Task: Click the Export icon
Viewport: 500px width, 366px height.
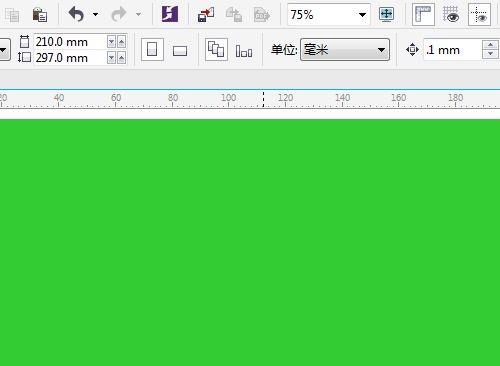Action: pos(234,15)
